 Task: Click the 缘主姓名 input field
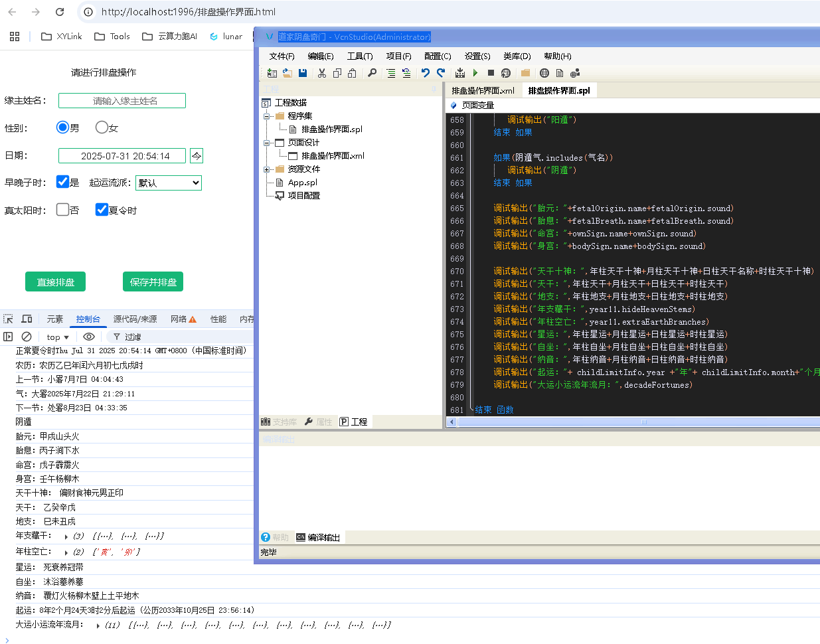[122, 101]
